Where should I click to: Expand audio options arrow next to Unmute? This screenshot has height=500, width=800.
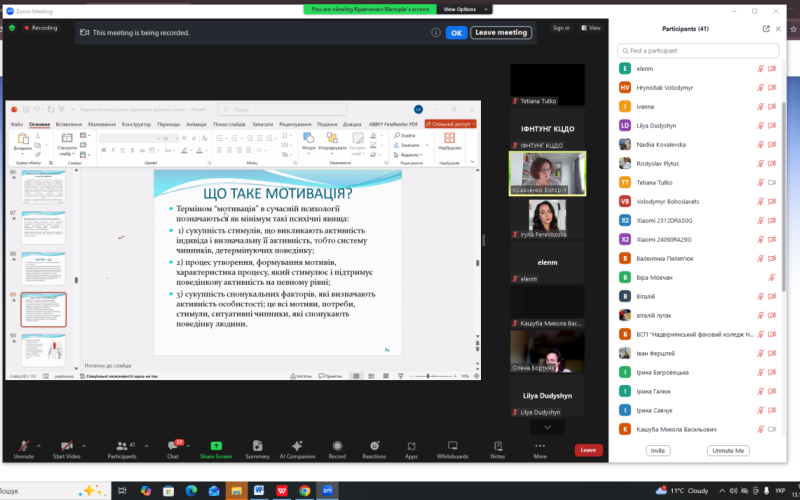39,446
